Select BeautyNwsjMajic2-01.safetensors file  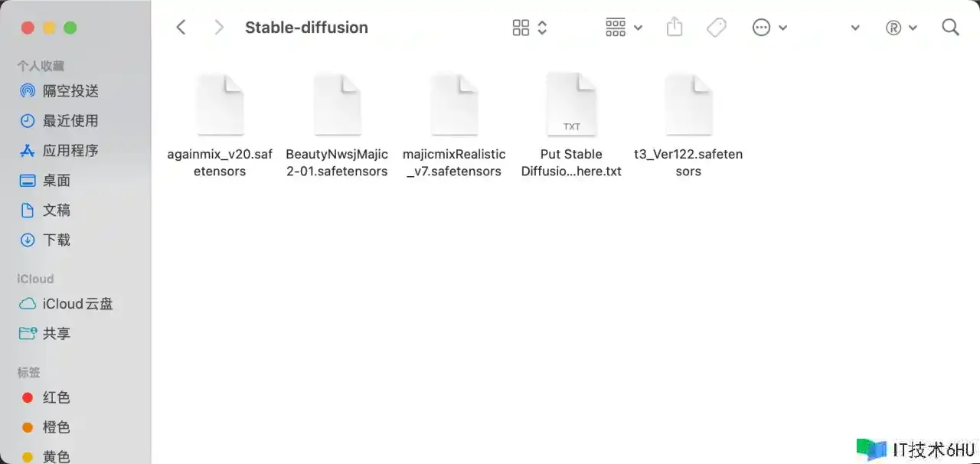(337, 106)
